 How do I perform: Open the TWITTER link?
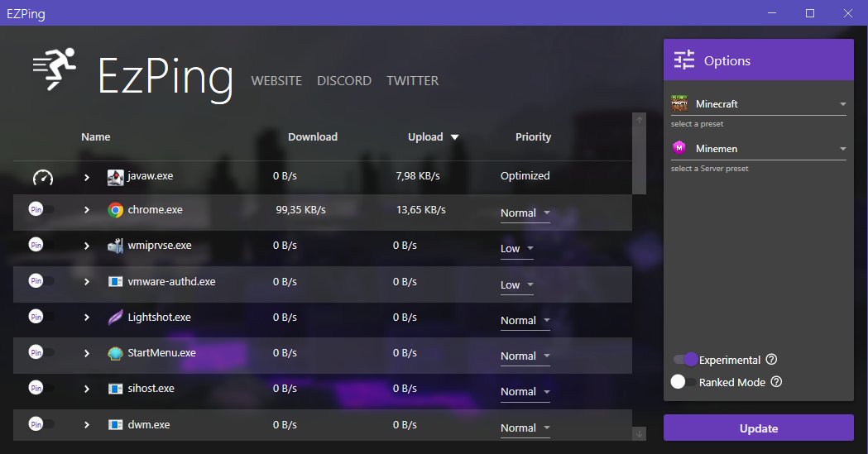tap(412, 81)
